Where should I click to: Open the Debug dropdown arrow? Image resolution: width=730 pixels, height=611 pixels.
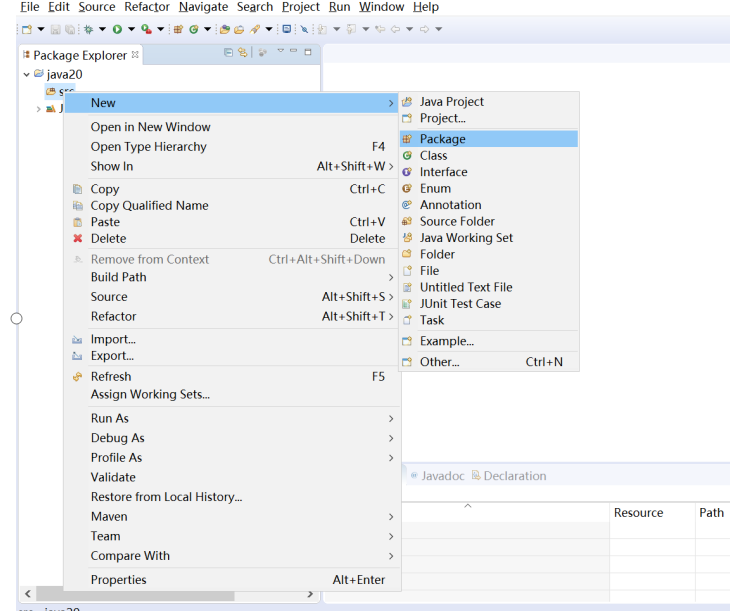[x=102, y=29]
